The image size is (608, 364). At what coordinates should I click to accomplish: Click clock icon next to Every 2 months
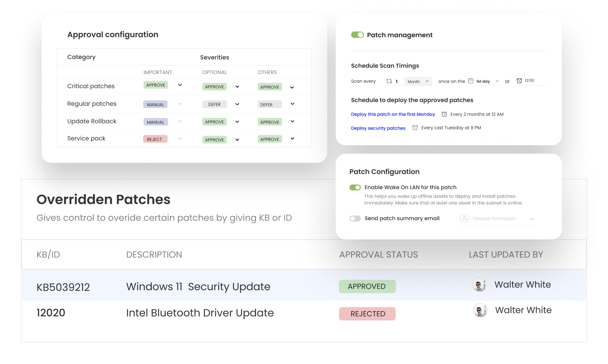(x=444, y=114)
